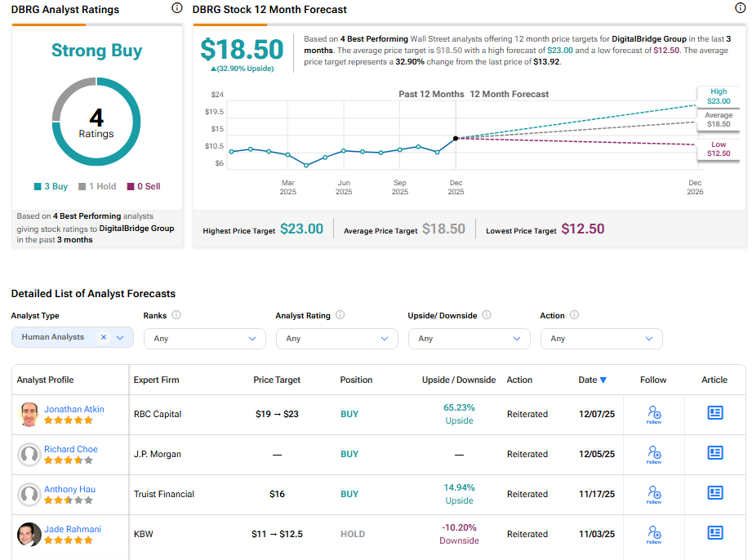Remove the Human Analysts filter tag
Viewport: 752px width, 560px height.
tap(104, 337)
